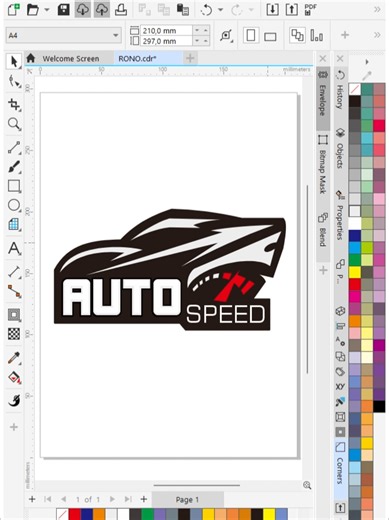Screen dimensions: 389x520
Task: Select the Artistic Media brush tool
Action: tap(14, 167)
